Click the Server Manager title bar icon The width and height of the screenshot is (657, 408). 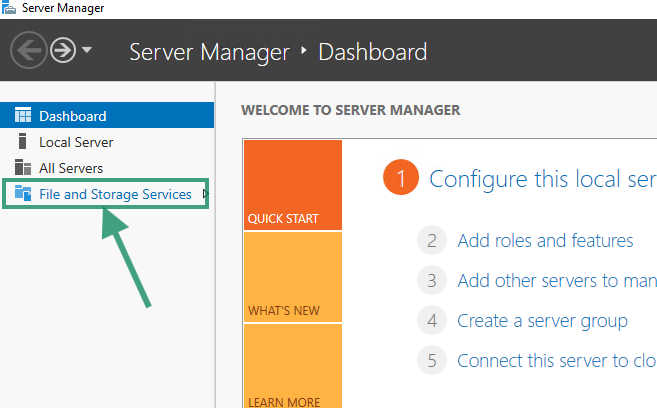pyautogui.click(x=8, y=8)
